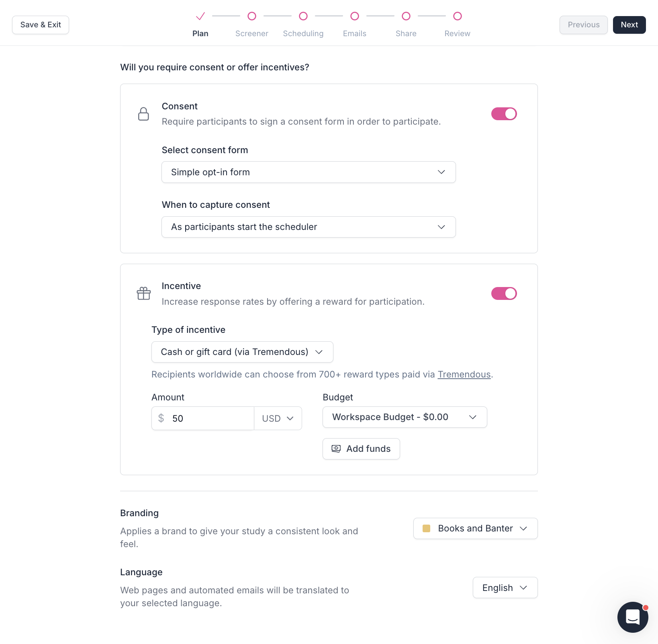Click the Consent lock icon
Screen dimensions: 658x644
(x=143, y=114)
